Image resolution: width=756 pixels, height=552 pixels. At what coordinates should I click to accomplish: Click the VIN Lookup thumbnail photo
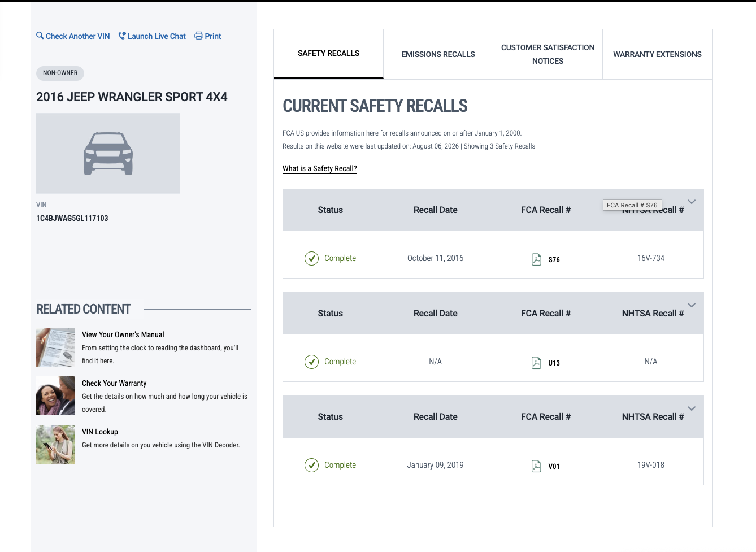pyautogui.click(x=55, y=445)
